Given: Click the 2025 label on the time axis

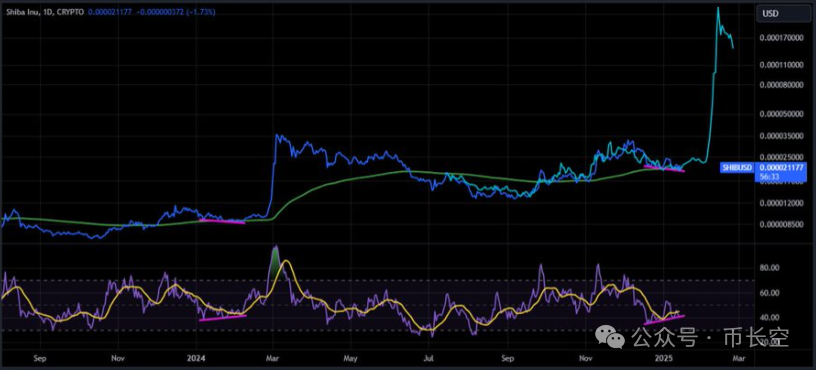Looking at the screenshot, I should point(664,359).
